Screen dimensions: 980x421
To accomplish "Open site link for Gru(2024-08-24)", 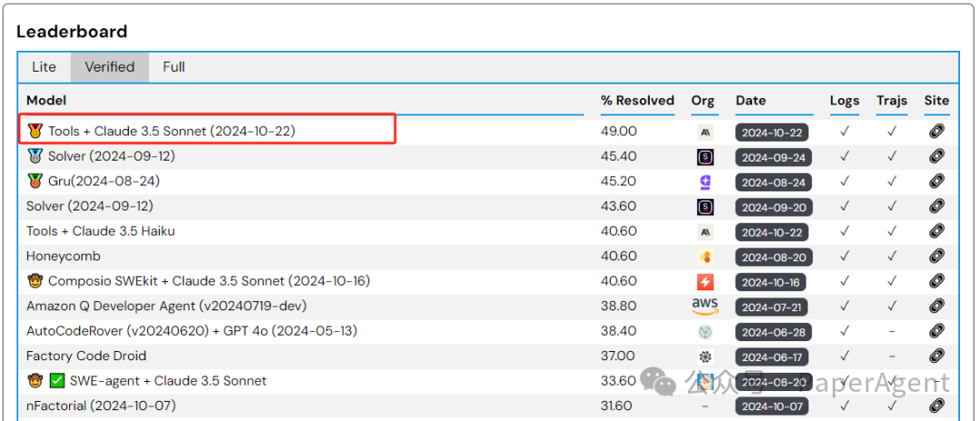I will point(936,181).
